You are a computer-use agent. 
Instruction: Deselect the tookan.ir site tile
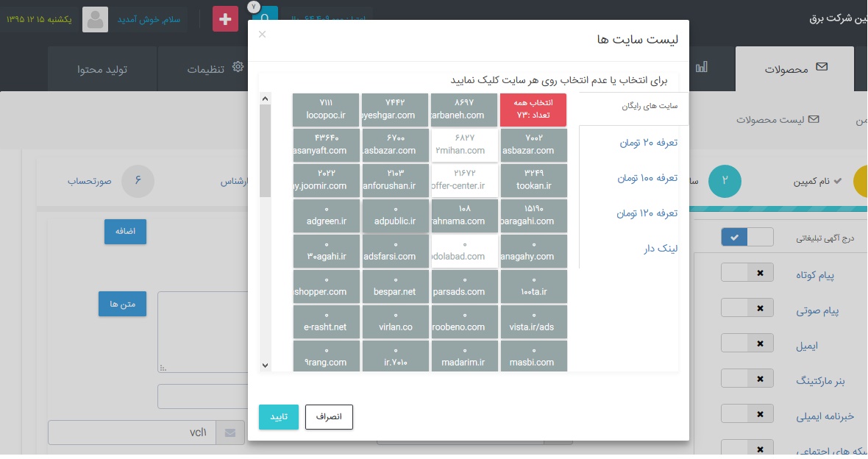[x=533, y=180]
